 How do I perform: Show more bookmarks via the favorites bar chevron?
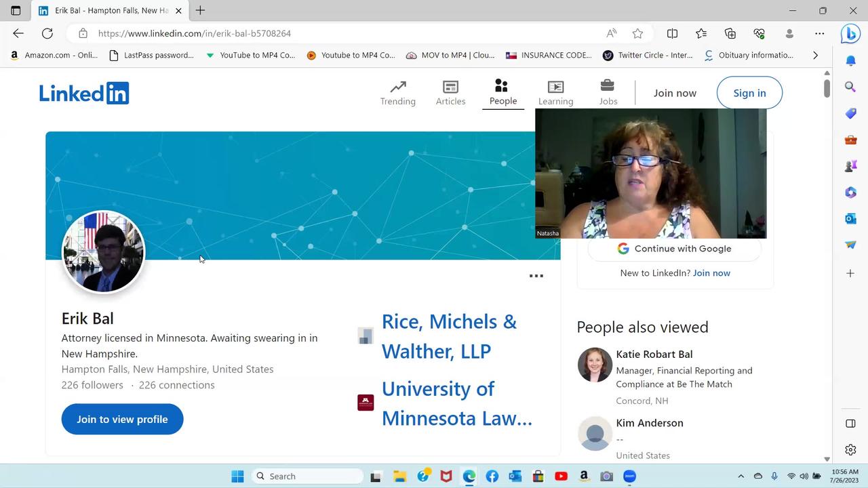point(815,55)
